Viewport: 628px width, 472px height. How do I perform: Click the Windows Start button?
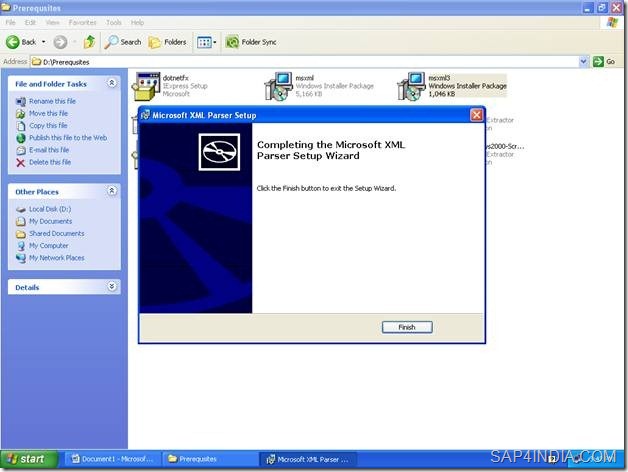[x=29, y=459]
